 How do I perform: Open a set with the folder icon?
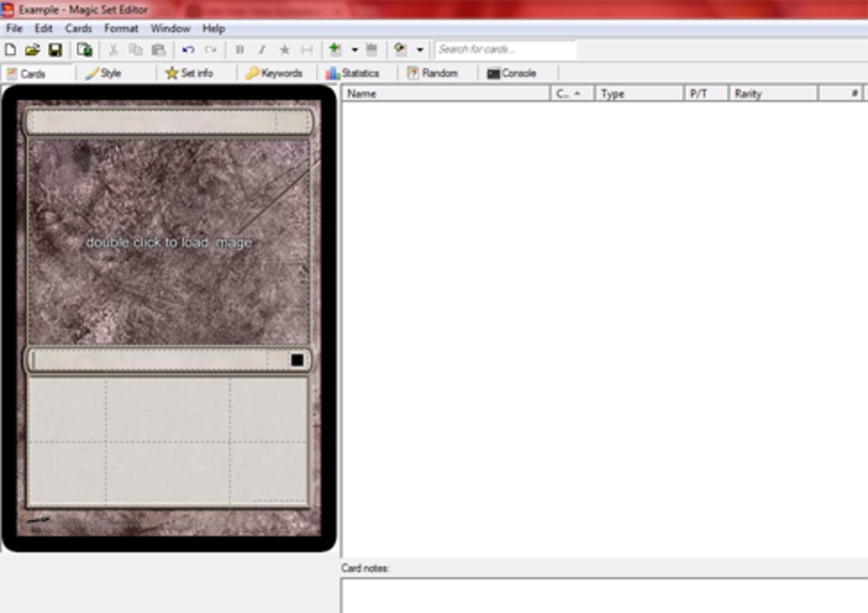point(32,50)
